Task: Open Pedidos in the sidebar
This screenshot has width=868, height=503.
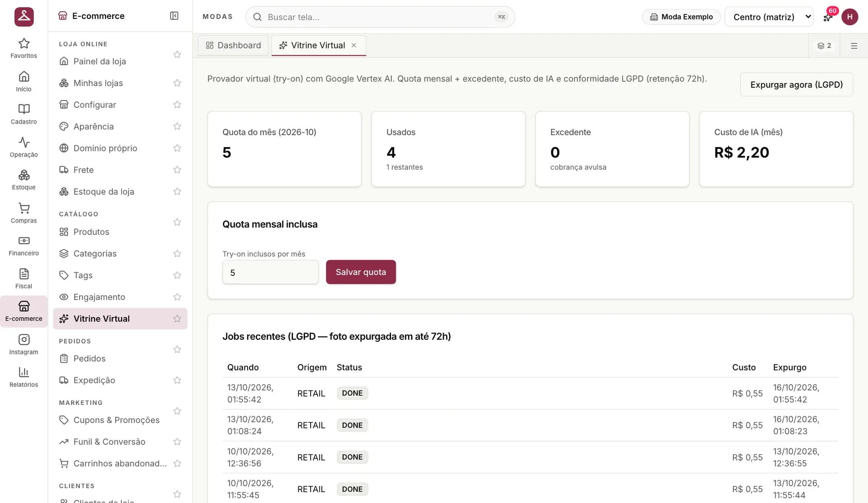Action: pyautogui.click(x=120, y=358)
